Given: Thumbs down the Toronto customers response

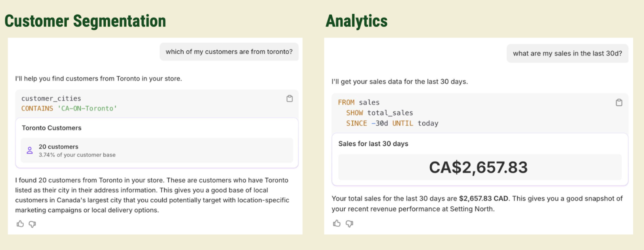Looking at the screenshot, I should click(32, 224).
